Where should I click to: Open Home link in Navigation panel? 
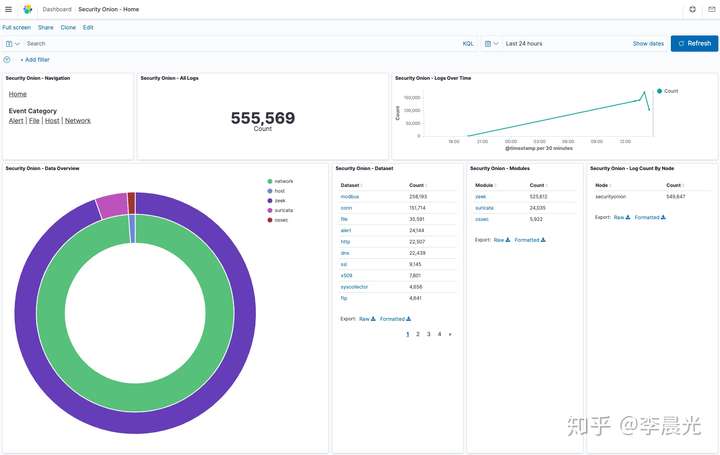coord(17,94)
